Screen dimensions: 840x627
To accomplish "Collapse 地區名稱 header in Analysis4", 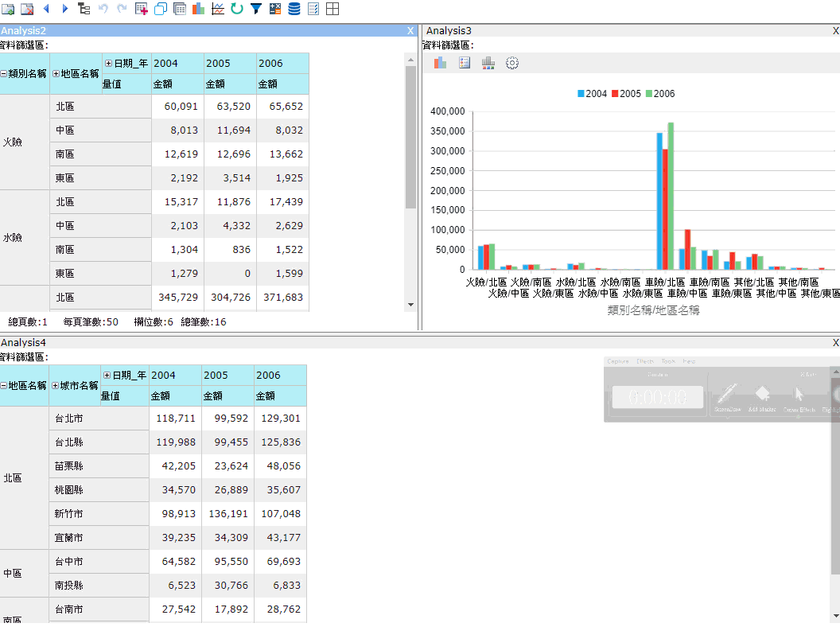I will 4,385.
